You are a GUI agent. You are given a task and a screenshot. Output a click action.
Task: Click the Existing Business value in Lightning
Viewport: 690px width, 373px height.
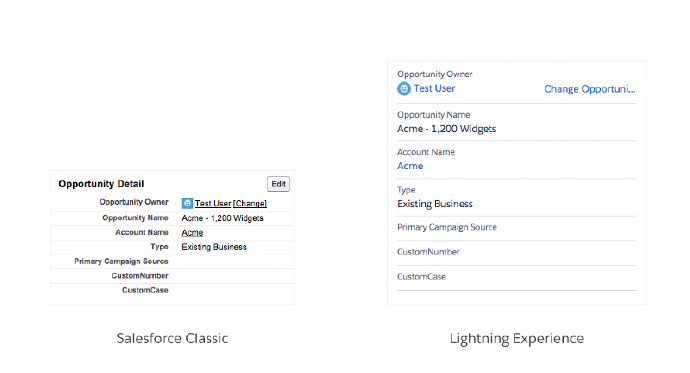click(435, 204)
